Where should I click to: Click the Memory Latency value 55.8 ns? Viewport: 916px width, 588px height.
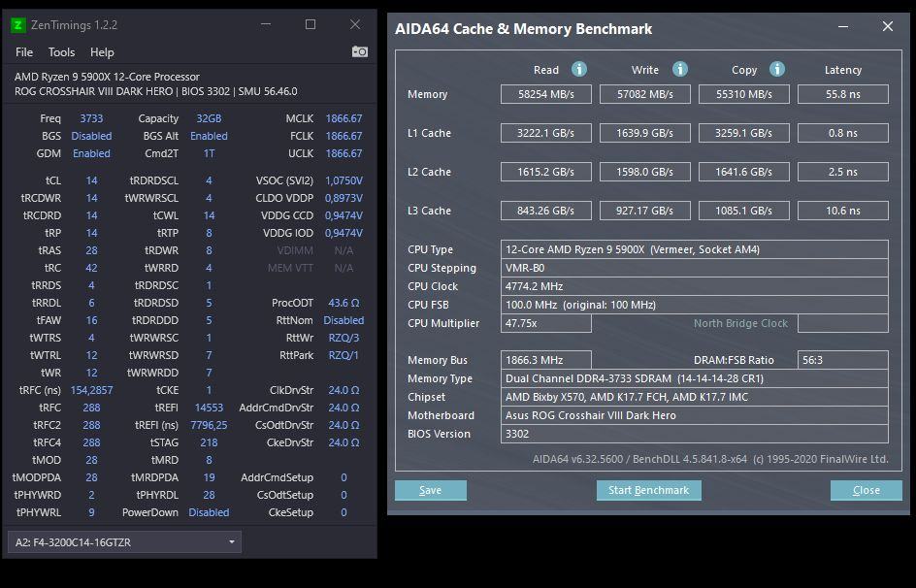(843, 94)
